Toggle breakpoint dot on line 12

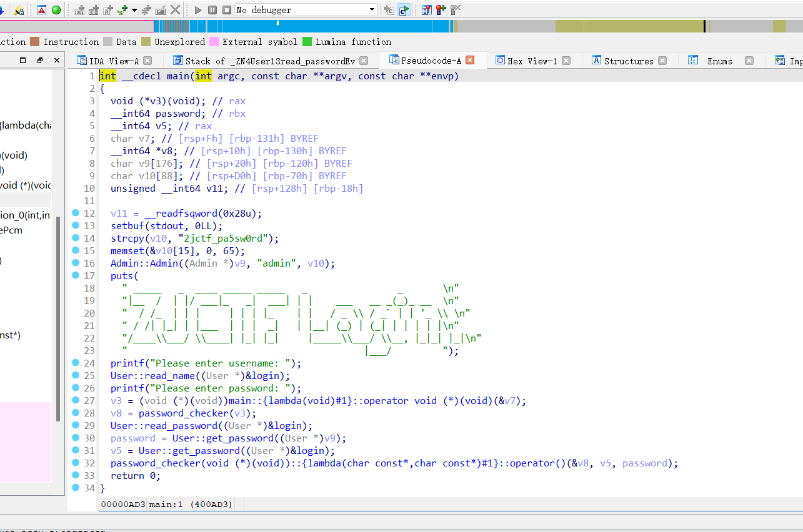76,213
